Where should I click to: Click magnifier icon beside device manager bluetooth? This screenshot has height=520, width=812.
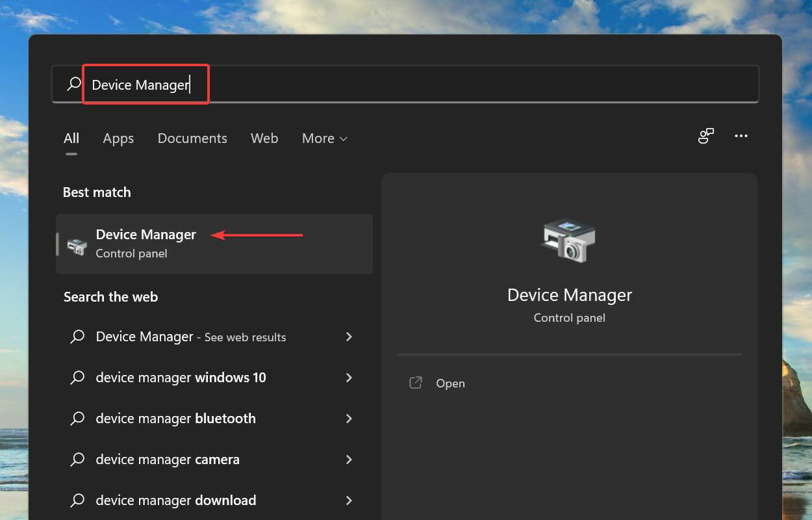[77, 419]
